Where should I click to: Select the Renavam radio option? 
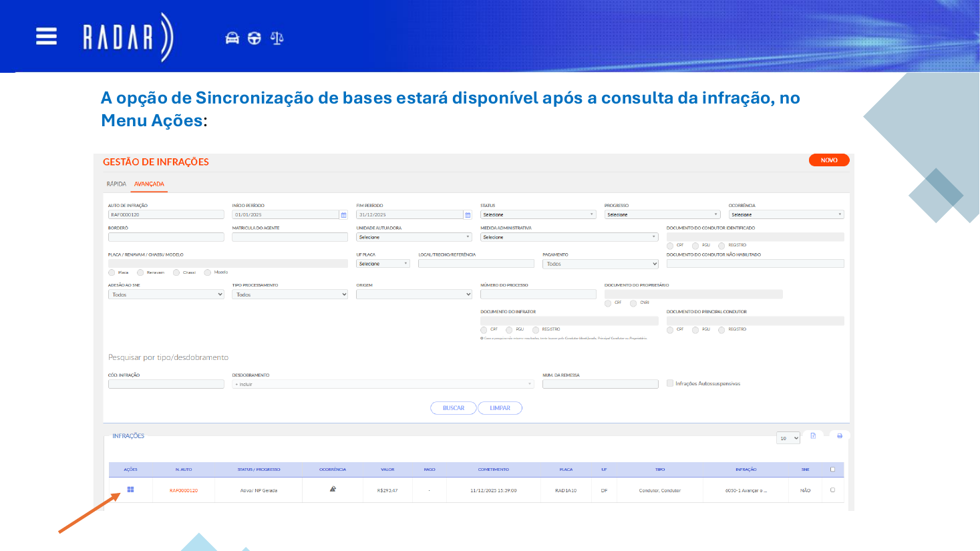(140, 272)
